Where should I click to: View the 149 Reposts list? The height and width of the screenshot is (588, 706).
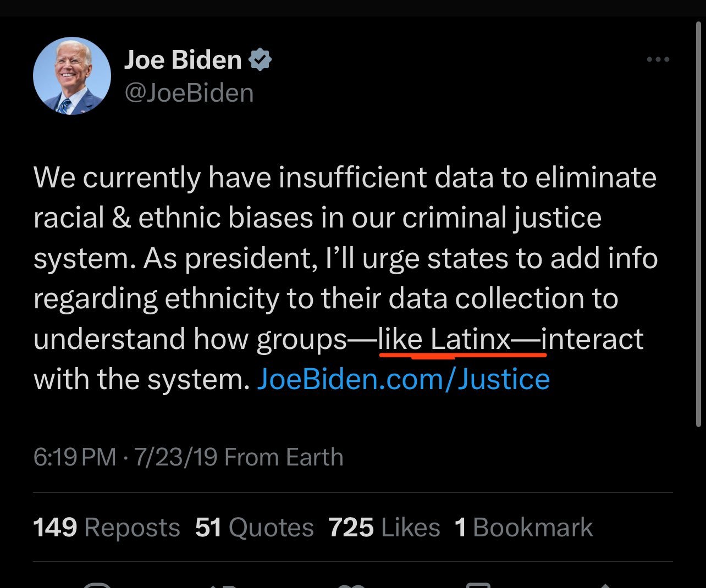tap(107, 528)
